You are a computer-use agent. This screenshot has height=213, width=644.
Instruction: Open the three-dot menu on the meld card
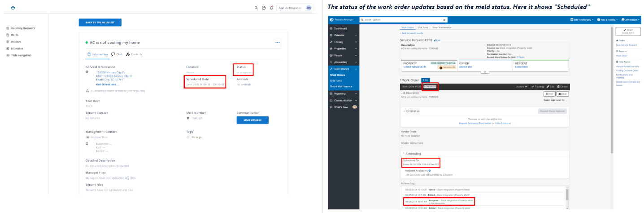(x=278, y=43)
